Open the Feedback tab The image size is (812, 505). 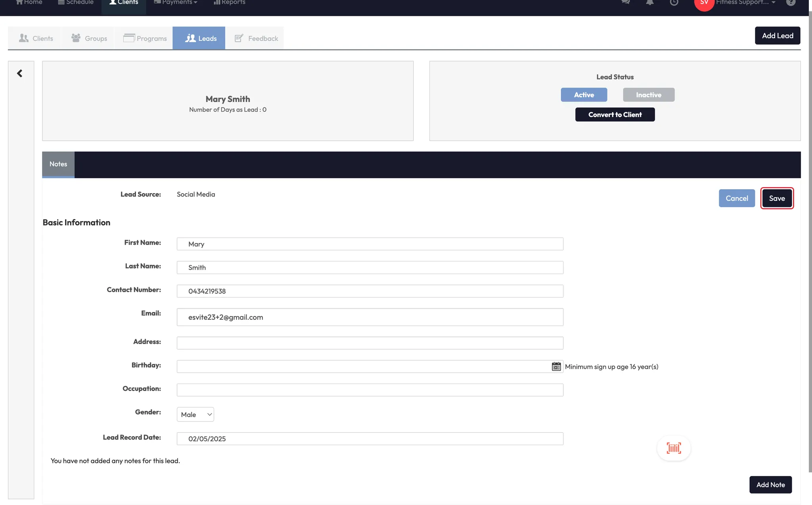(x=256, y=38)
